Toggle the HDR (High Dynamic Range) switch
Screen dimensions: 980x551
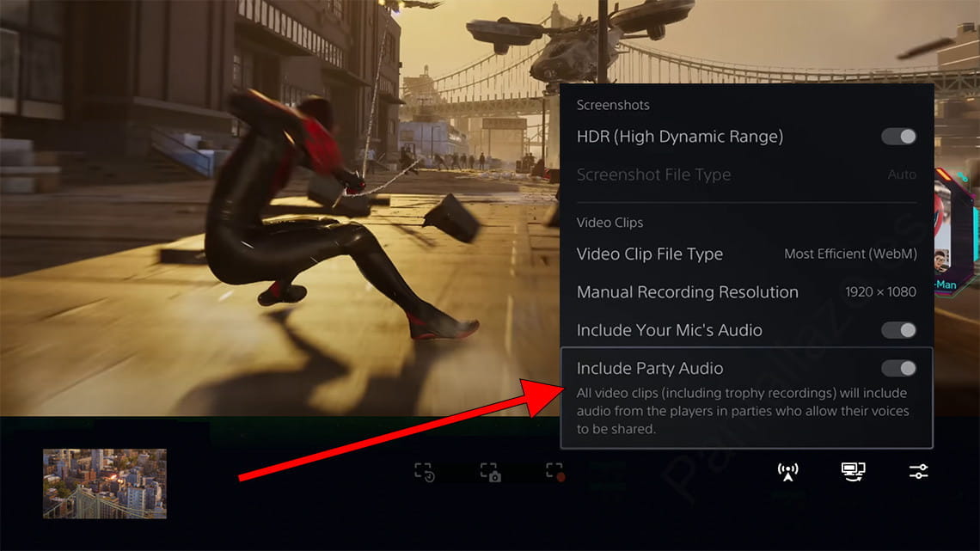[898, 137]
